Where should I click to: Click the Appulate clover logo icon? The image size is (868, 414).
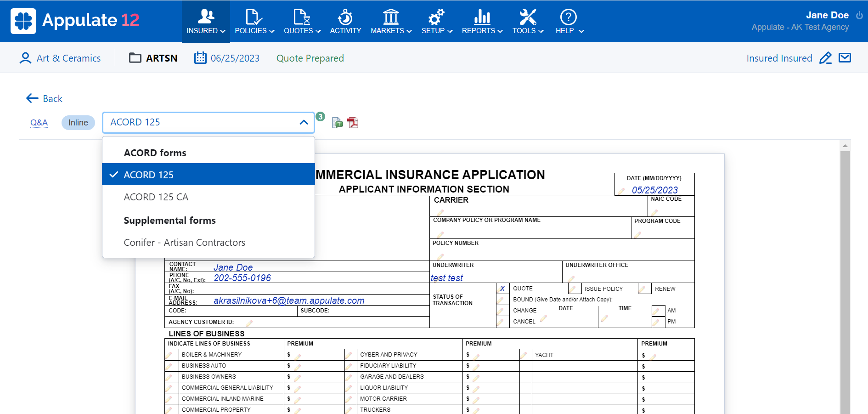coord(23,21)
